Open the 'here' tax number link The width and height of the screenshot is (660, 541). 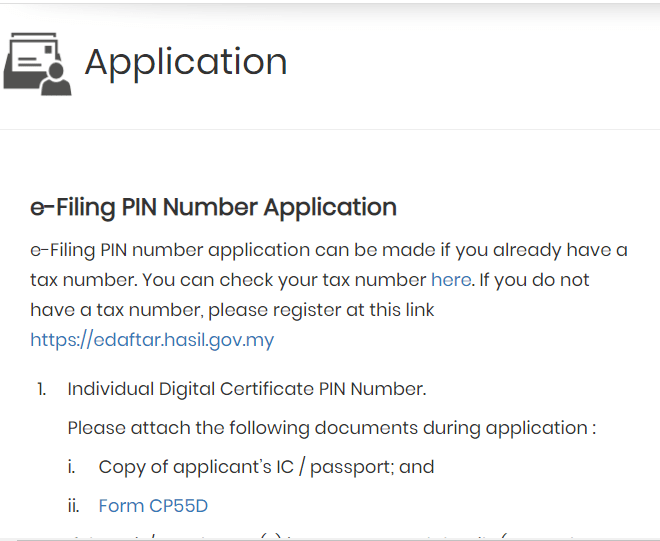450,279
